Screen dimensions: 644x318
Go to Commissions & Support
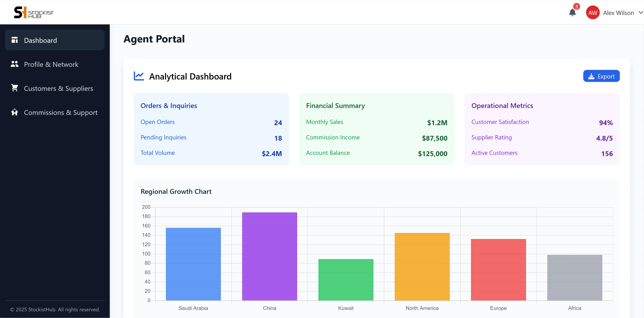(55, 112)
